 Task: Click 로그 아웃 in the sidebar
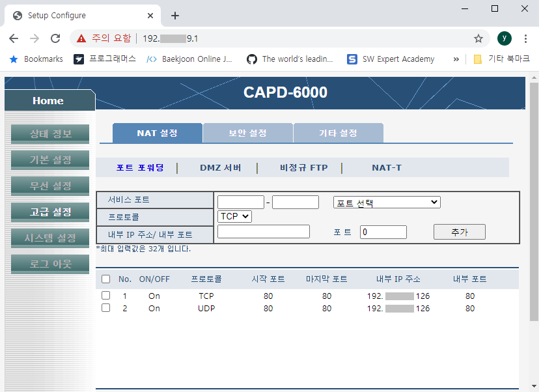[49, 263]
